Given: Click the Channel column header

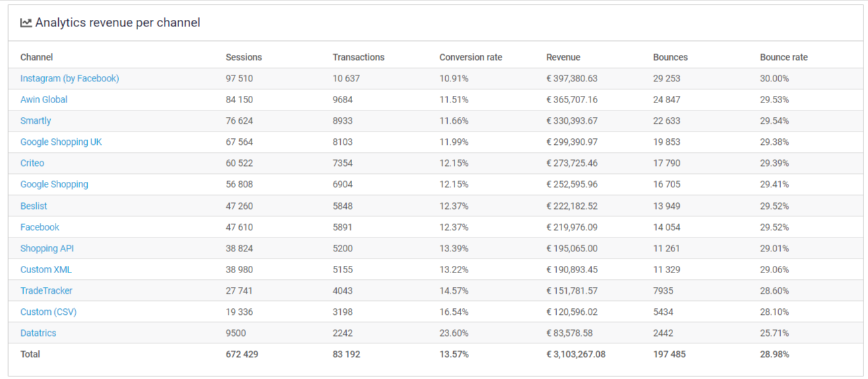Looking at the screenshot, I should click(36, 57).
